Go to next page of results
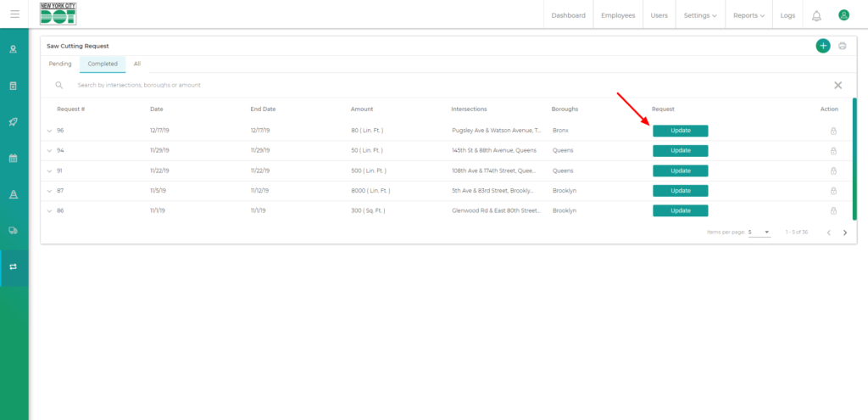868x420 pixels. click(844, 232)
